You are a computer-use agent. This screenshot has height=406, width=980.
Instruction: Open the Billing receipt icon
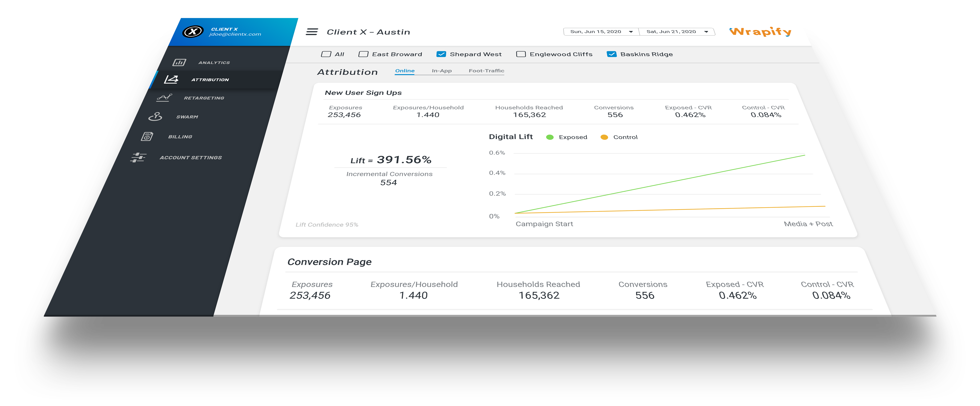coord(148,136)
